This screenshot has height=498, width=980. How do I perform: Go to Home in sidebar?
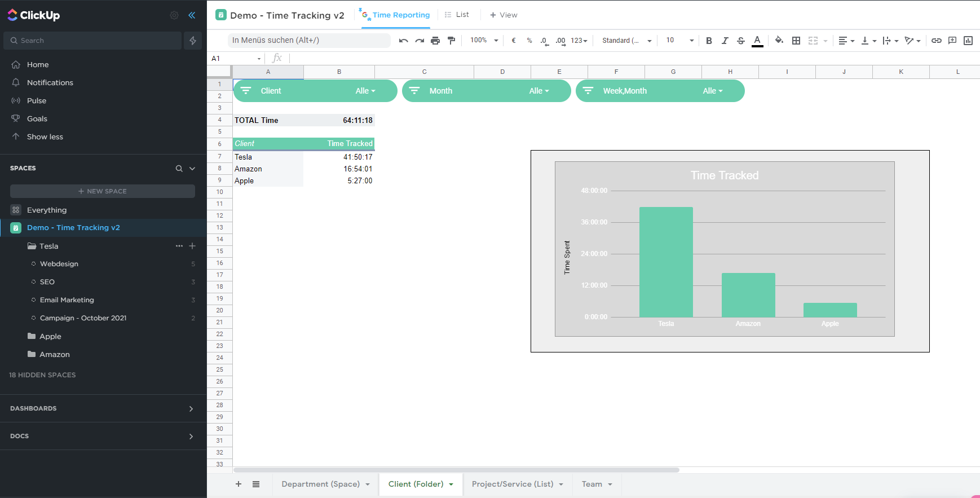(37, 65)
